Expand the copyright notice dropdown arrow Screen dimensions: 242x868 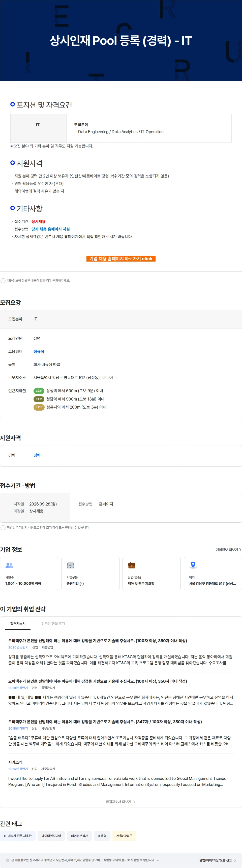(x=158, y=860)
